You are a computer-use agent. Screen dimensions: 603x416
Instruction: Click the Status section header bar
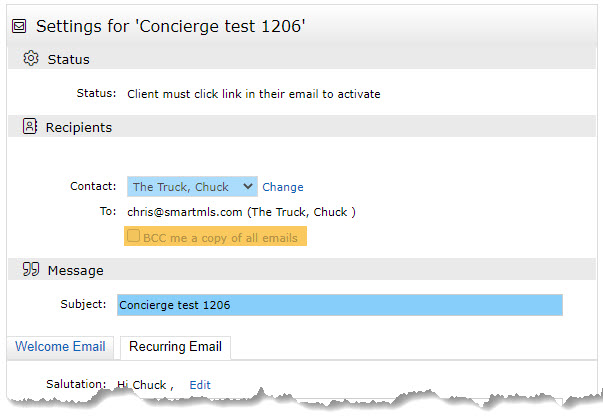302,59
